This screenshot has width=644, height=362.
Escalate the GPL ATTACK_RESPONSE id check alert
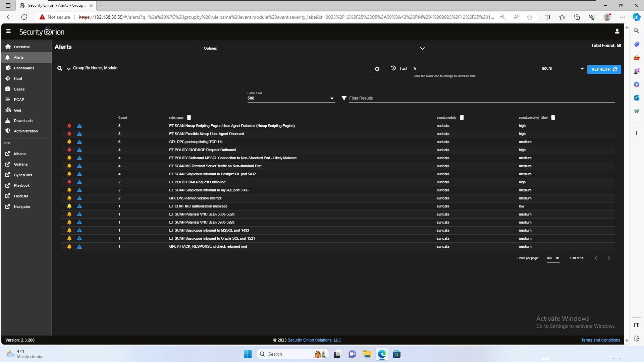click(79, 246)
